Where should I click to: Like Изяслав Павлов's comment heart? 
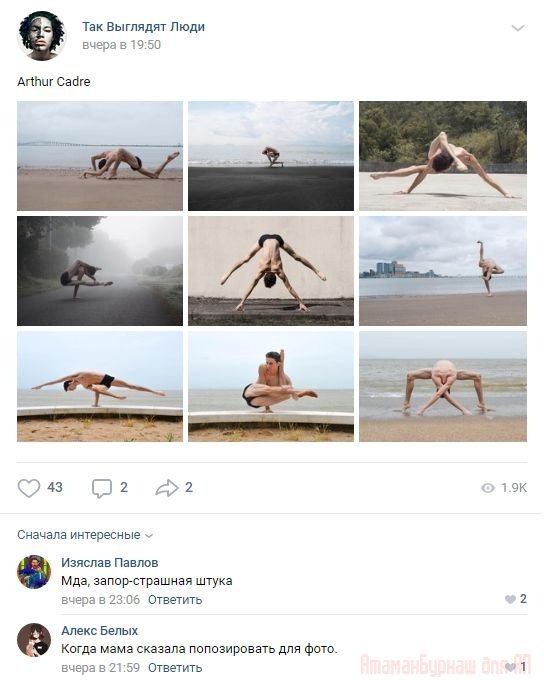click(x=510, y=599)
